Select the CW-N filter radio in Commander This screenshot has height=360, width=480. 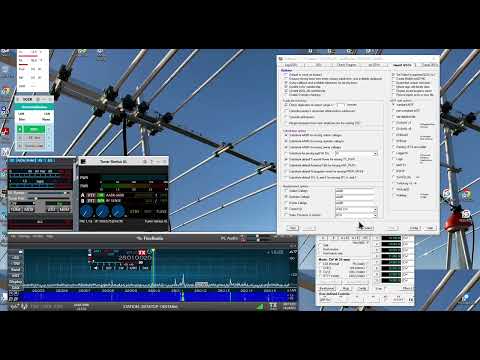[x=321, y=272]
